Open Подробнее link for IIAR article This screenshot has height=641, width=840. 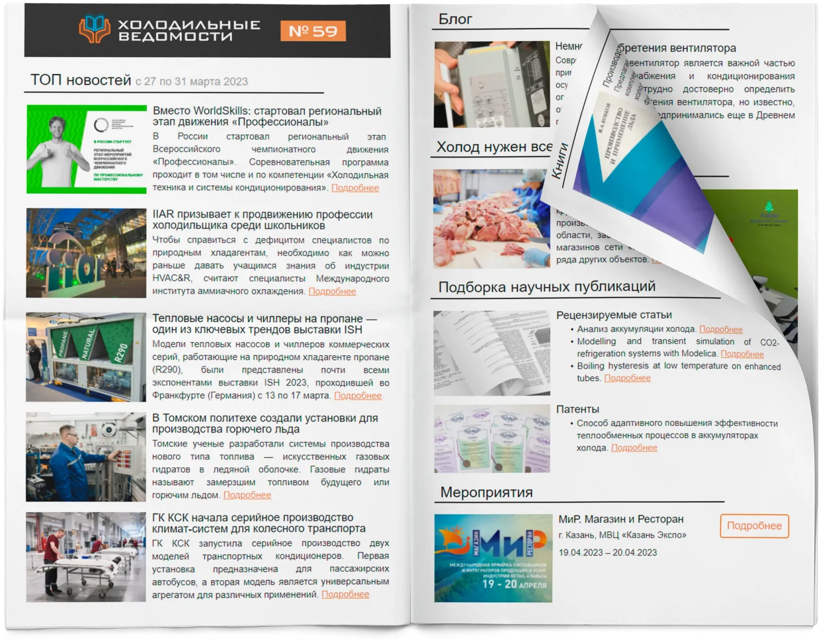(x=332, y=291)
